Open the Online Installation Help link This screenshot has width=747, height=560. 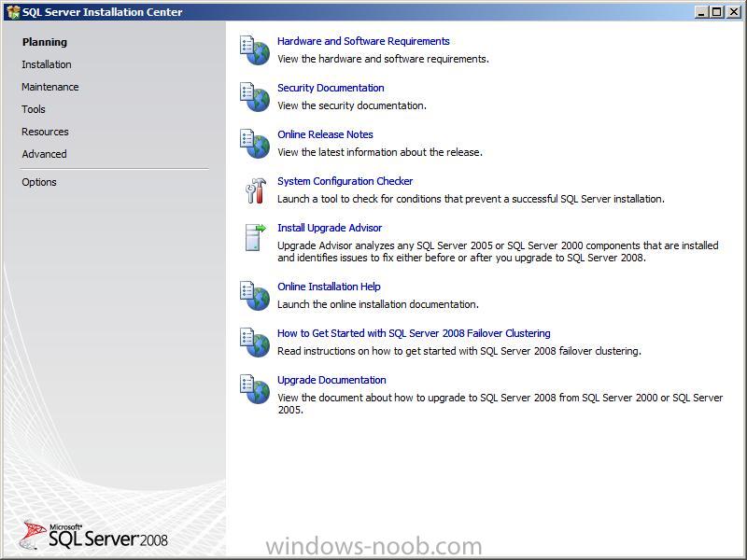tap(330, 287)
